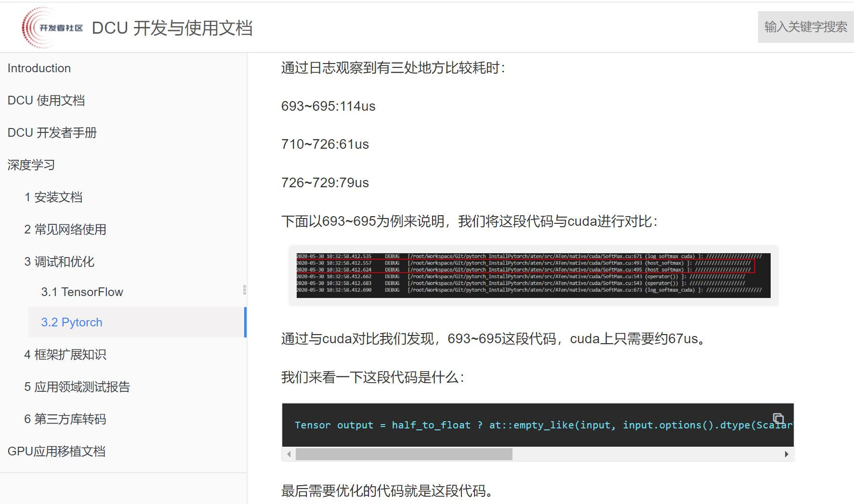Click the sidebar resize handle dots
854x504 pixels.
click(x=245, y=289)
